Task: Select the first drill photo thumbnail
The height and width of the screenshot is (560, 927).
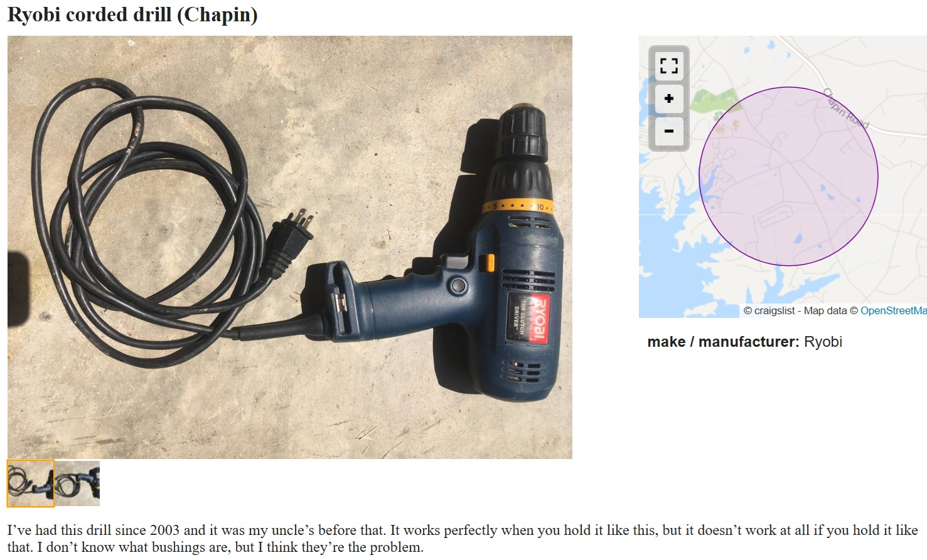Action: point(31,483)
